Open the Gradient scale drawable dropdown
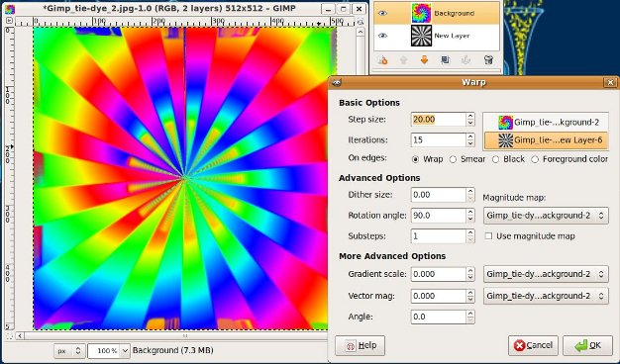The image size is (620, 364). pos(546,274)
